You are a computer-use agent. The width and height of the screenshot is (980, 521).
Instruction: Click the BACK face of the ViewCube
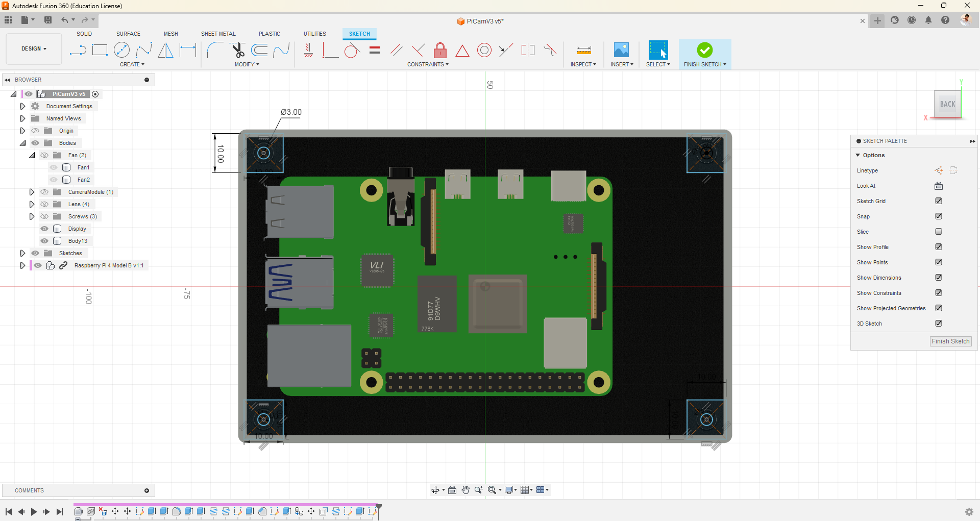[x=947, y=104]
